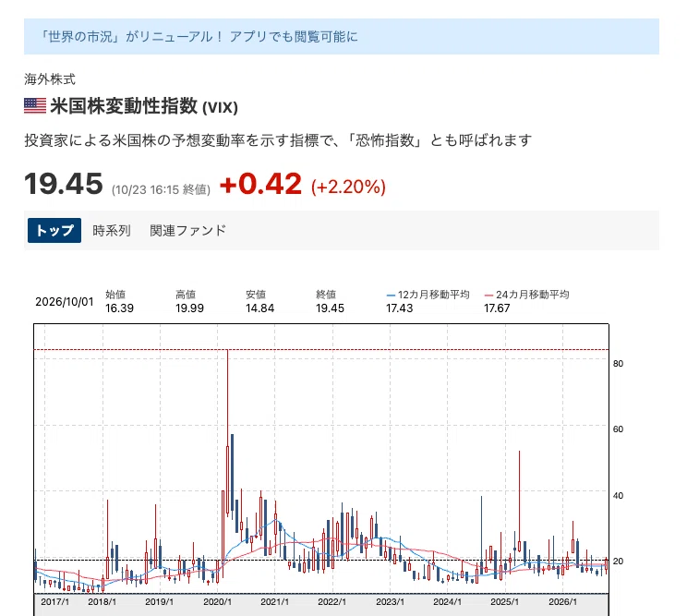This screenshot has height=616, width=687.
Task: Click the 米国株変動性指数 (VIX) heading
Action: (144, 106)
